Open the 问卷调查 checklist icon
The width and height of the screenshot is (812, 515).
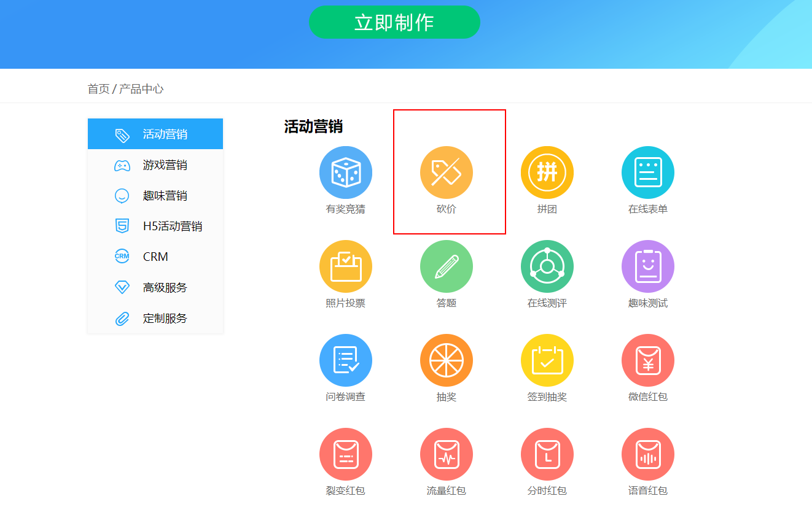346,360
